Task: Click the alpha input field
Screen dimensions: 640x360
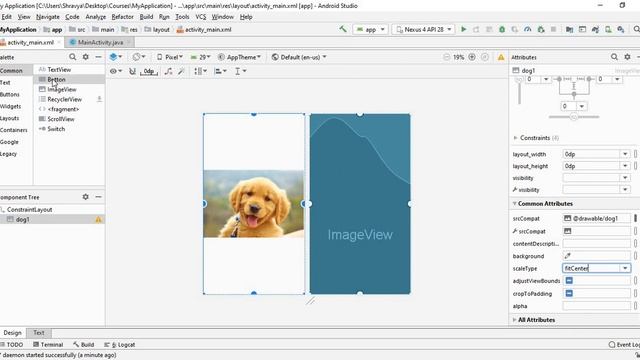Action: (x=596, y=306)
